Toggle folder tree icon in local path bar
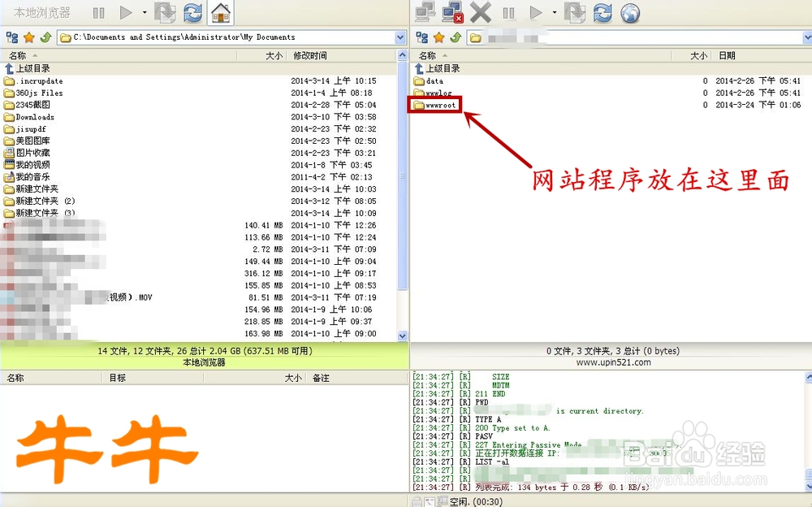The height and width of the screenshot is (507, 812). (11, 37)
